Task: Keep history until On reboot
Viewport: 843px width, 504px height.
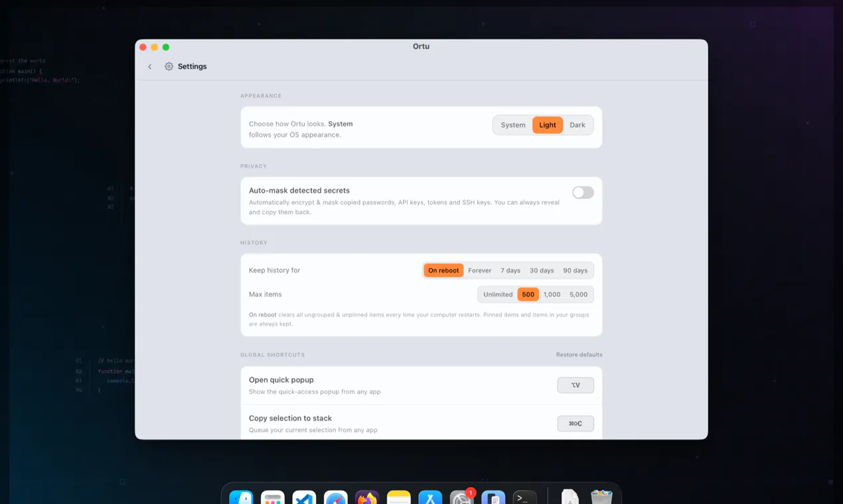Action: tap(443, 271)
